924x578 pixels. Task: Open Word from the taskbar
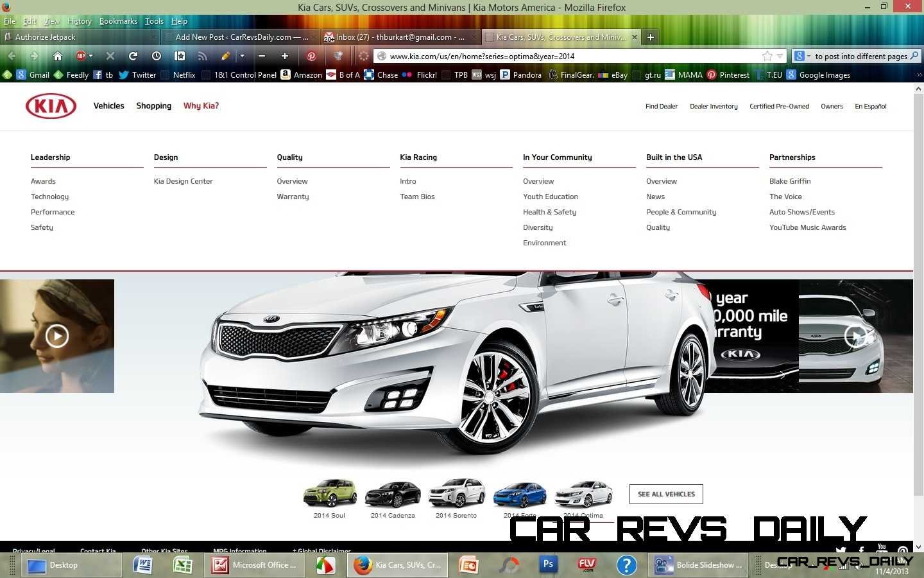[142, 565]
